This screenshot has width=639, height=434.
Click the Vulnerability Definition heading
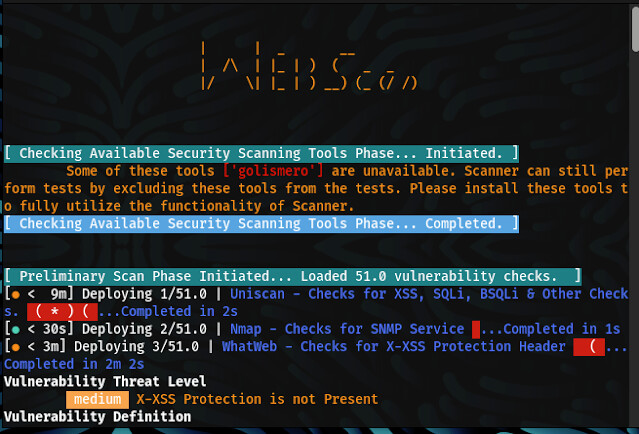point(97,417)
